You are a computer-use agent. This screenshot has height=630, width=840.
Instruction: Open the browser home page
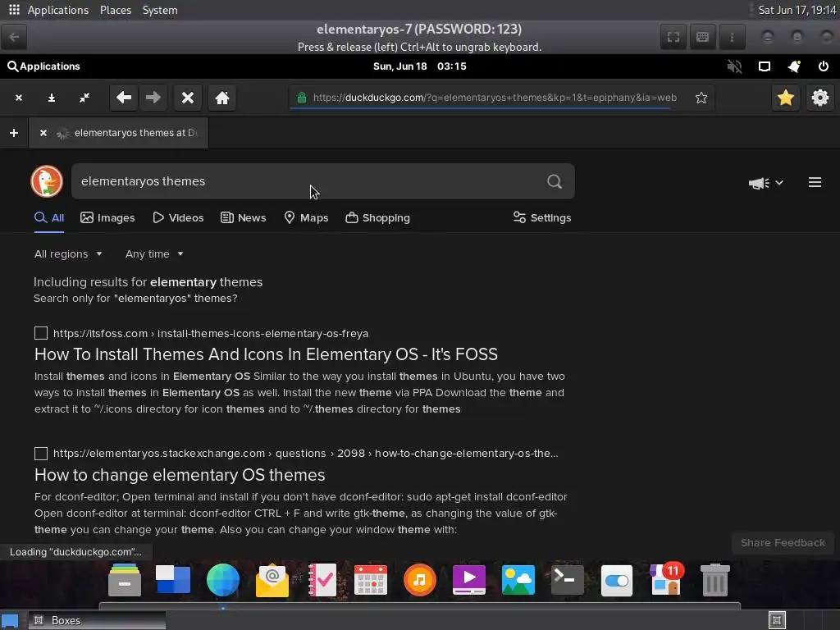[221, 98]
